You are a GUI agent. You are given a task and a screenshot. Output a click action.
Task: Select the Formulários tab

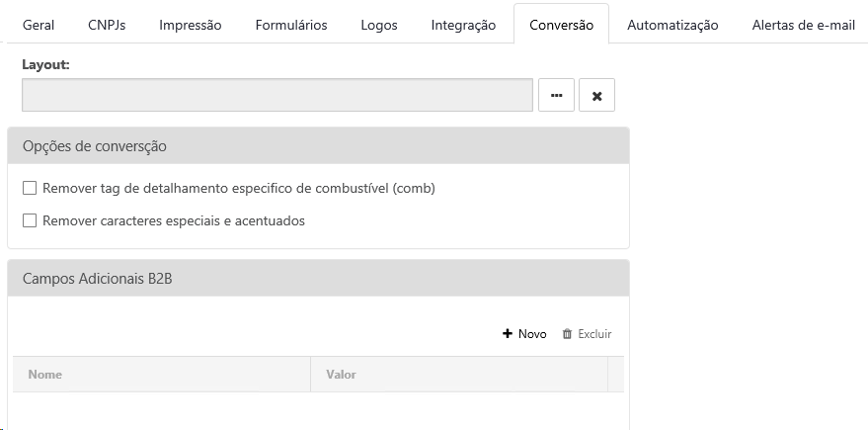(291, 25)
